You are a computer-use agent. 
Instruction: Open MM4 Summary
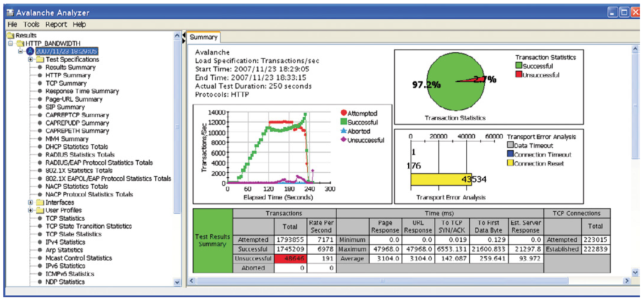(x=67, y=139)
